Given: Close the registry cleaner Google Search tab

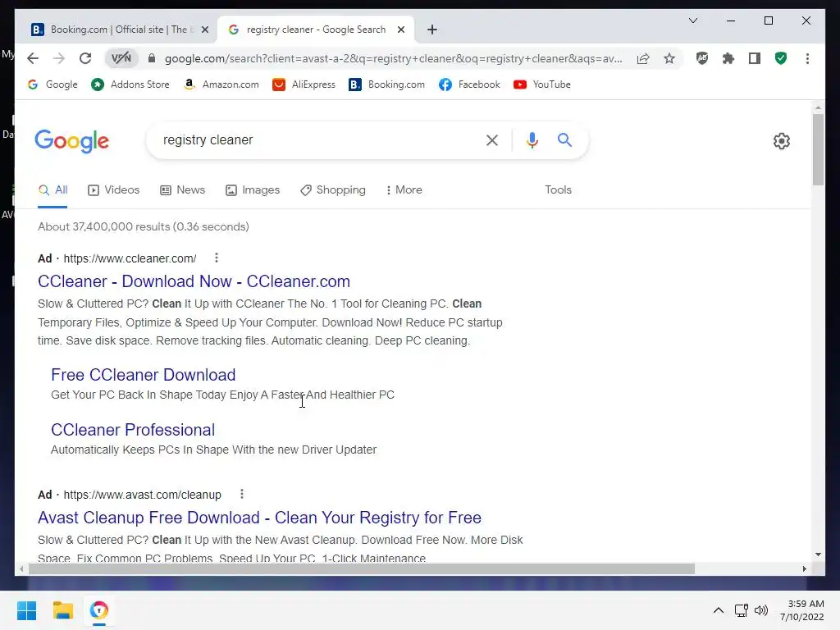Looking at the screenshot, I should point(400,30).
